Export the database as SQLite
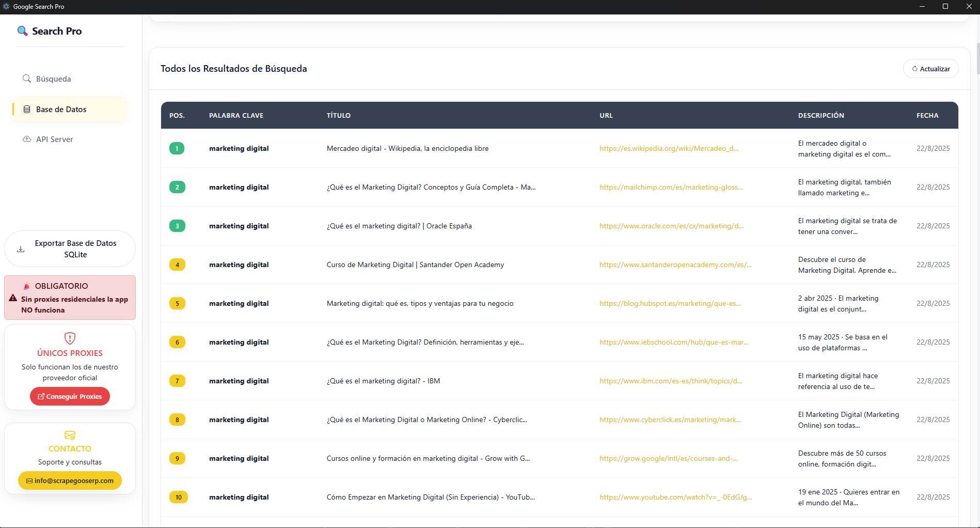 pos(75,249)
